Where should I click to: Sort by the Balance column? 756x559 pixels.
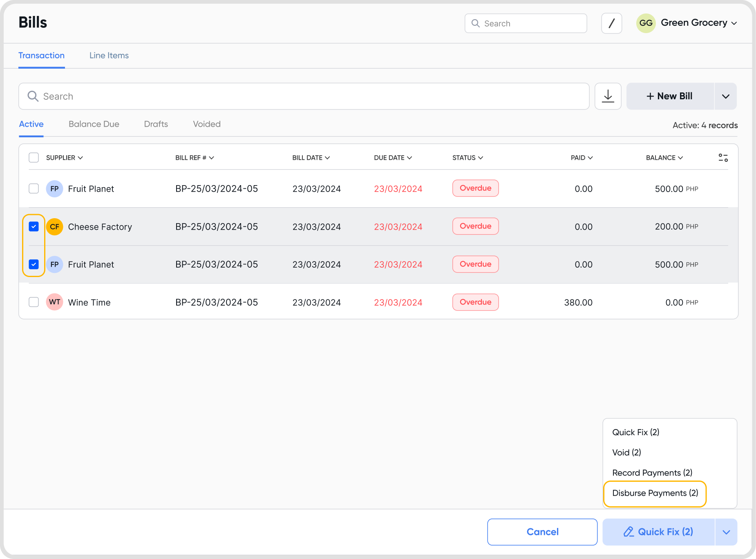click(664, 158)
